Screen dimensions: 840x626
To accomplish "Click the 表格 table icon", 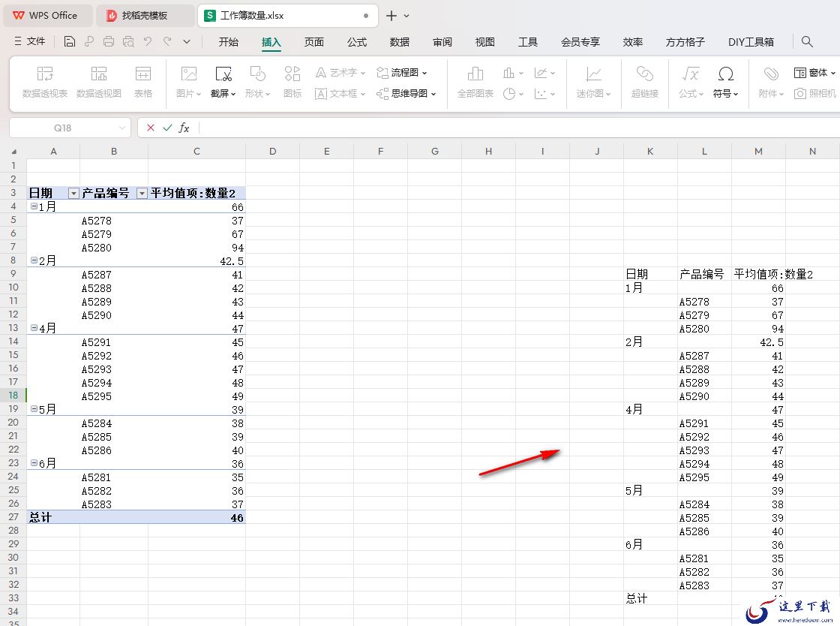I will pos(143,82).
